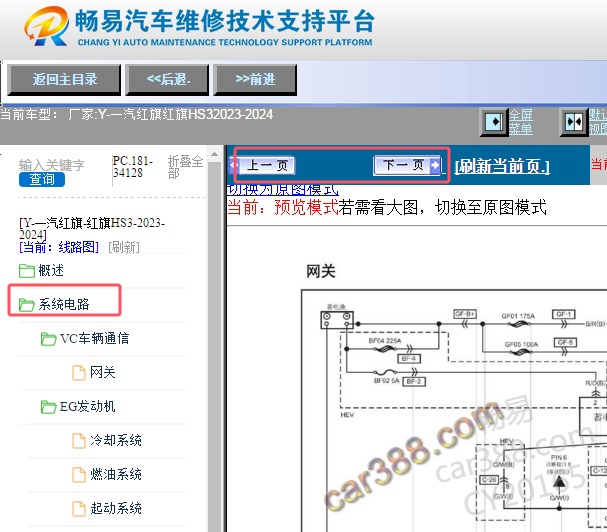
Task: Click the 燃油系统 document icon
Action: (x=79, y=475)
